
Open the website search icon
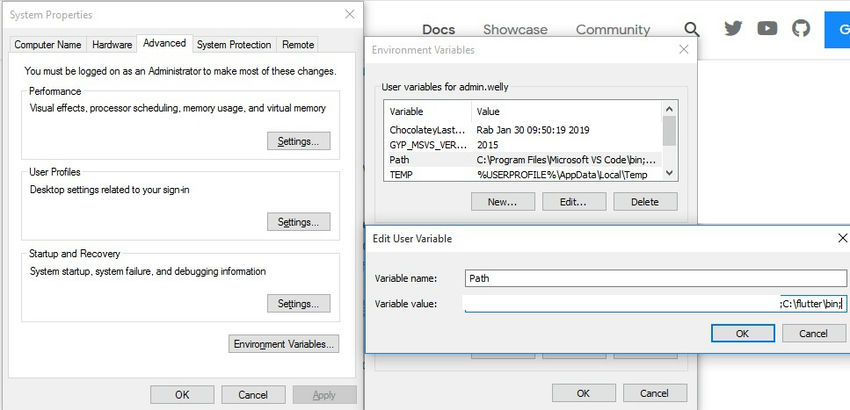[692, 30]
